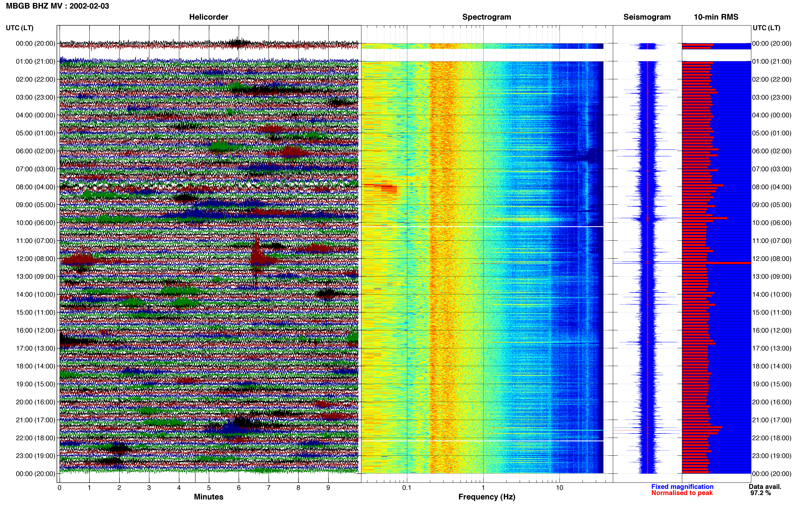Click the UTC (LT) label above the right time axis
Viewport: 812px width, 508px height.
766,28
